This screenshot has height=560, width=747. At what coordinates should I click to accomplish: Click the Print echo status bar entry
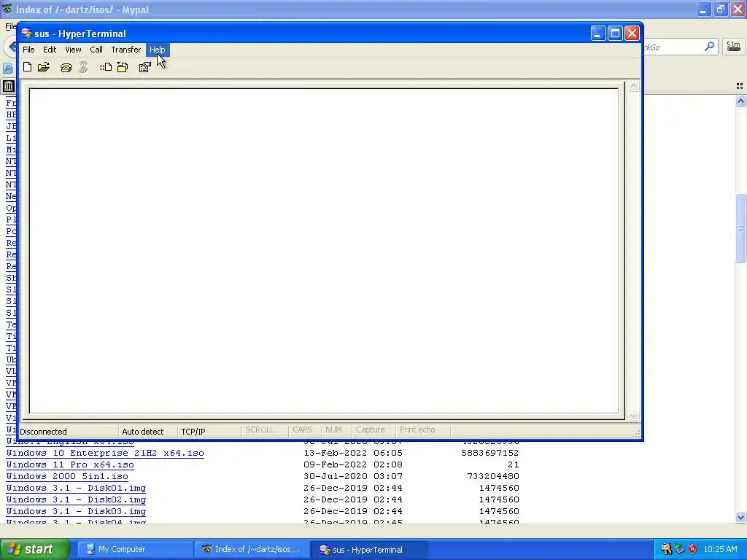click(x=417, y=429)
